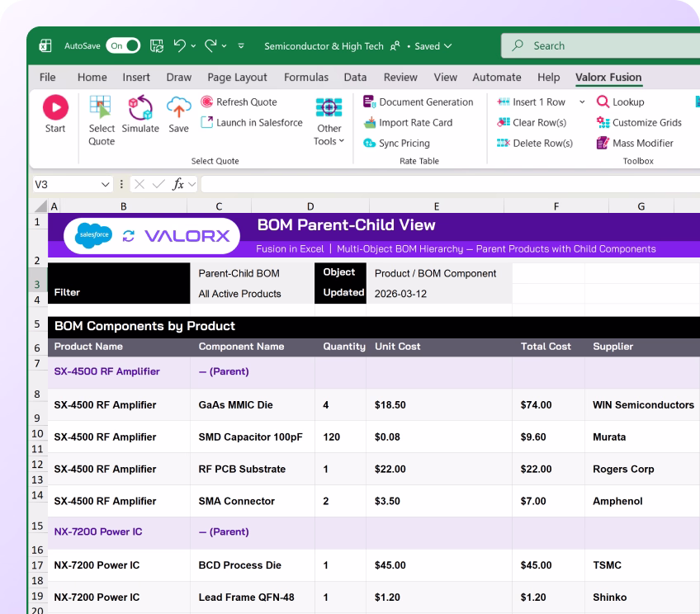Click the Sync Pricing button label

coord(404,143)
